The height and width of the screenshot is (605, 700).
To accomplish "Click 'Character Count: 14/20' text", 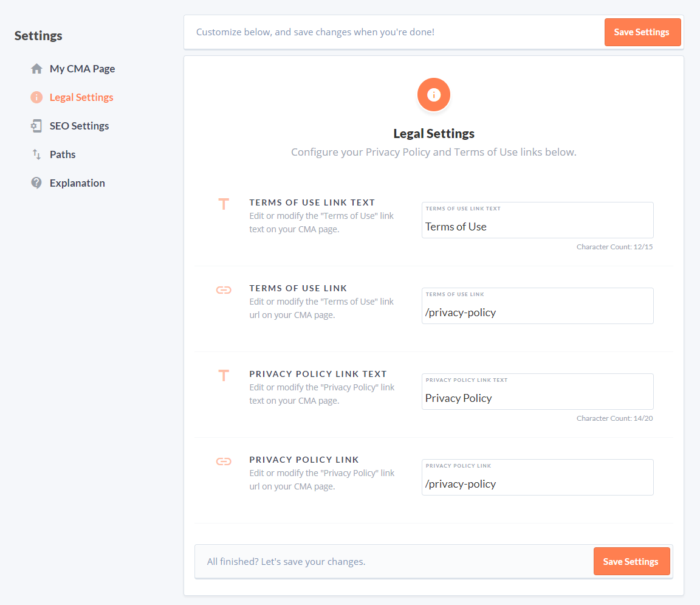I will (x=614, y=419).
